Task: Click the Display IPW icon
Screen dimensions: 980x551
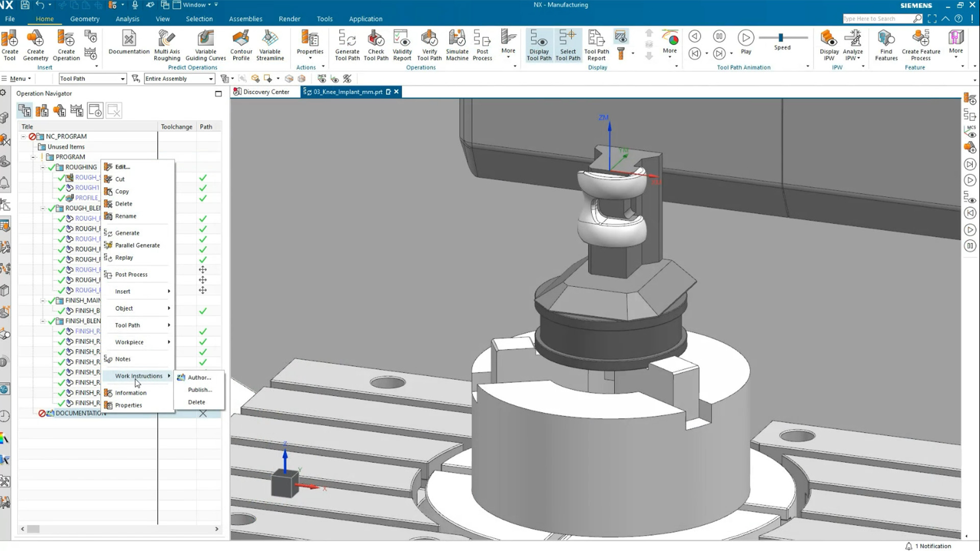Action: coord(828,45)
